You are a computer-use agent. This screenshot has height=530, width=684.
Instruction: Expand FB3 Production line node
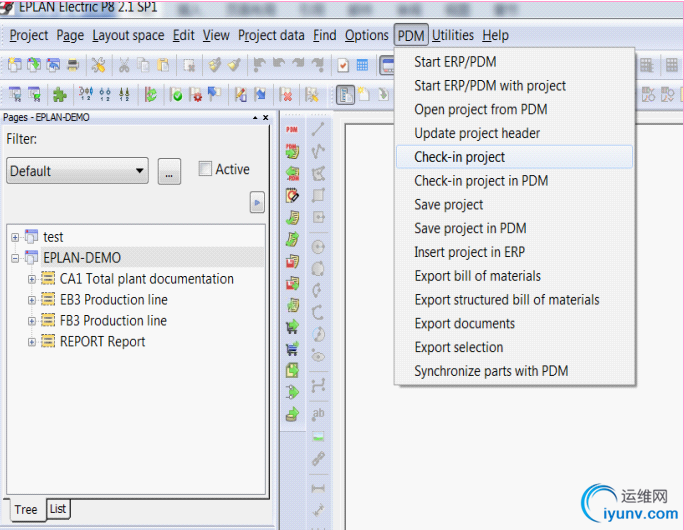[x=32, y=321]
